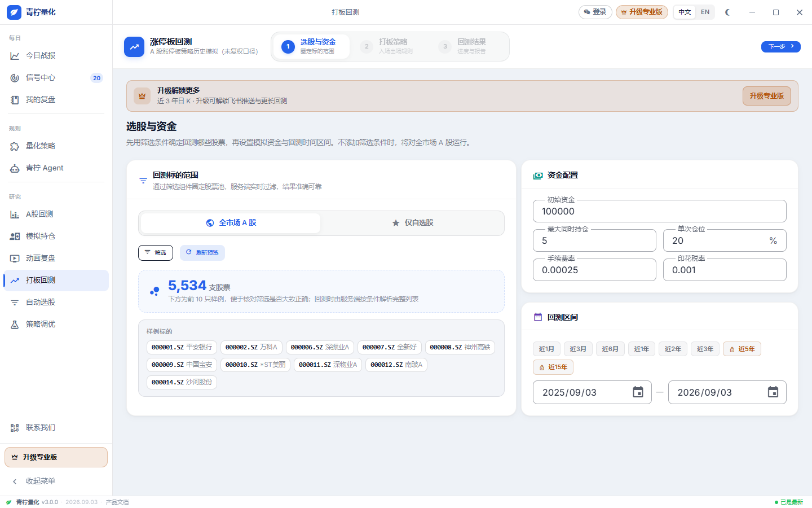Click the 印花税率 input field
The width and height of the screenshot is (812, 508).
click(725, 270)
